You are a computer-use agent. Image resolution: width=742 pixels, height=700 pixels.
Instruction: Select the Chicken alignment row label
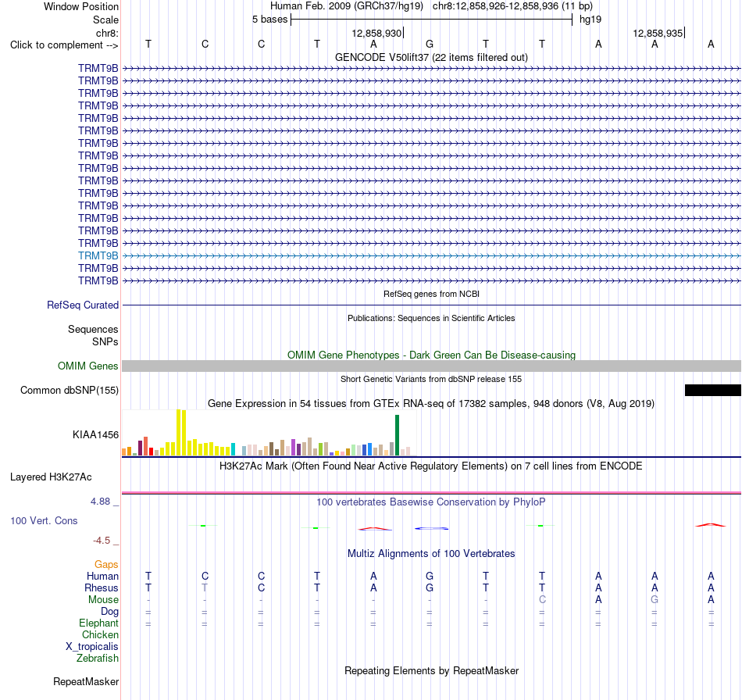(x=100, y=634)
